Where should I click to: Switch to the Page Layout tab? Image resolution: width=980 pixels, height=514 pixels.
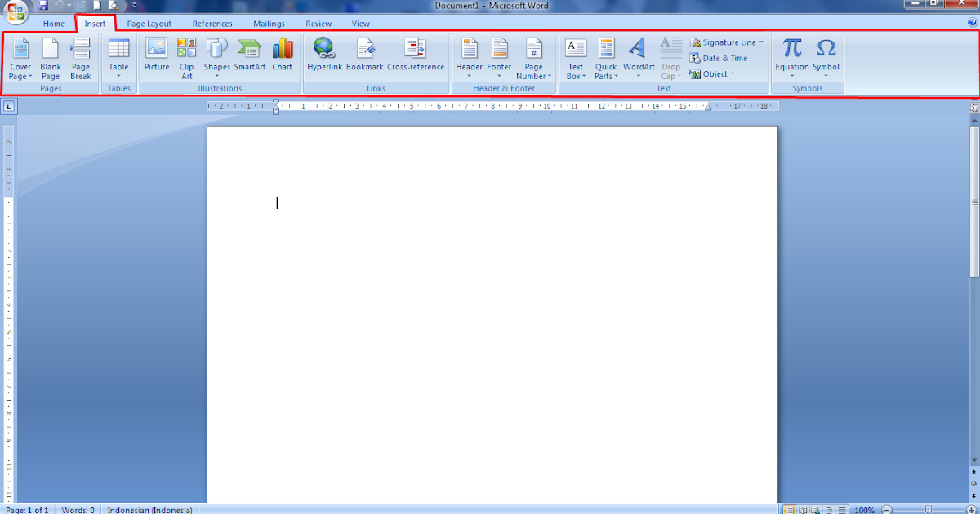(149, 24)
